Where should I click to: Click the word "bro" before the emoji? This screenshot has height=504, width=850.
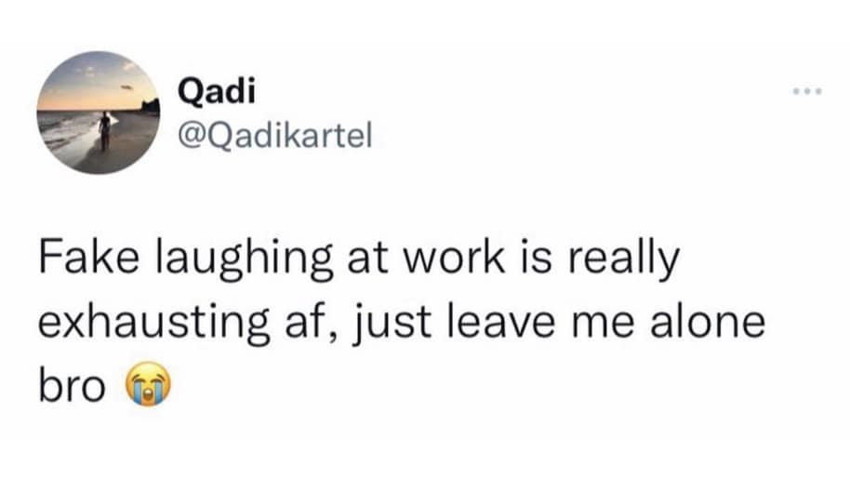pos(71,384)
